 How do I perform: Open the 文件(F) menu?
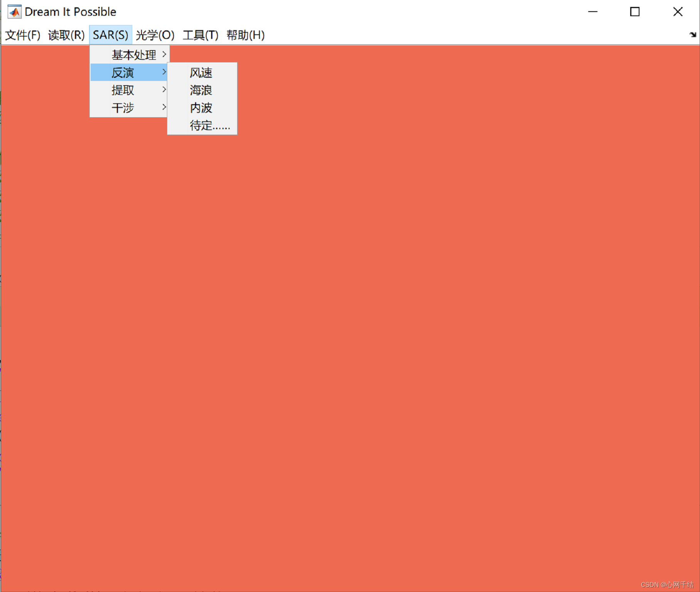tap(23, 35)
